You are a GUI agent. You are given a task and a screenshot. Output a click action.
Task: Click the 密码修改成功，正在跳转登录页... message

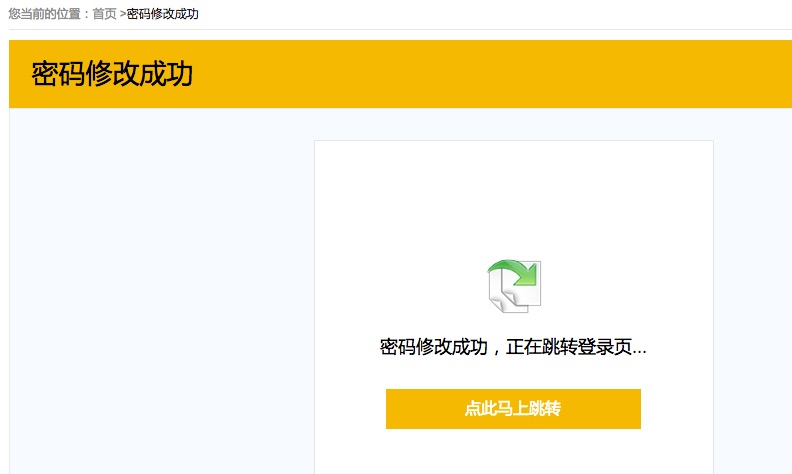[x=513, y=347]
